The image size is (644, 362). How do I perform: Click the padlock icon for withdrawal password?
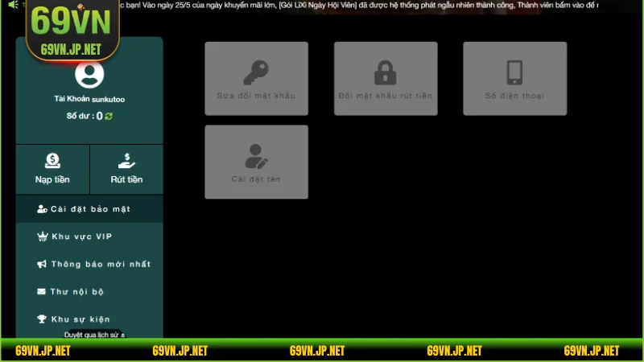tap(386, 73)
